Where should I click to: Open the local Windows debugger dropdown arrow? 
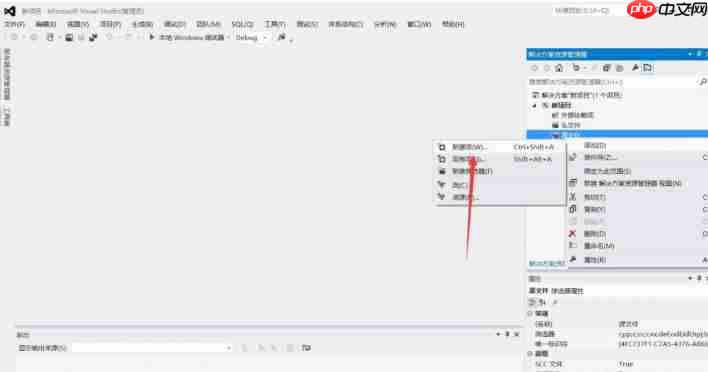[228, 37]
